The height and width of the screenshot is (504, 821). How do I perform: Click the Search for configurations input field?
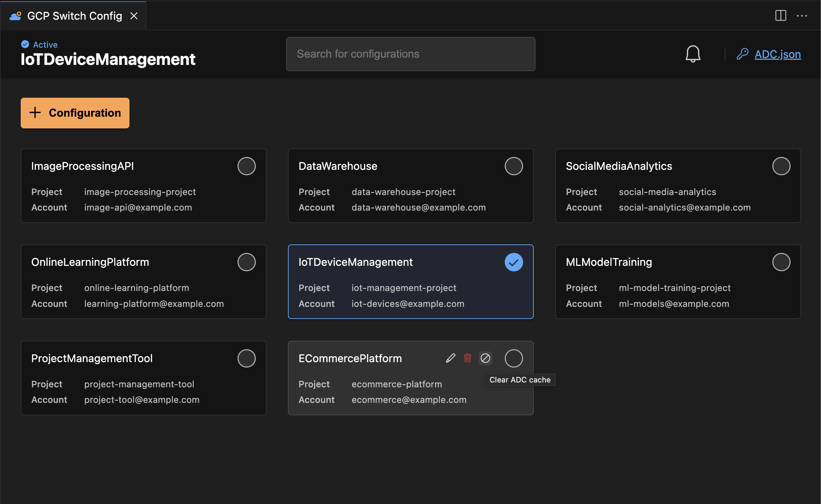tap(410, 53)
